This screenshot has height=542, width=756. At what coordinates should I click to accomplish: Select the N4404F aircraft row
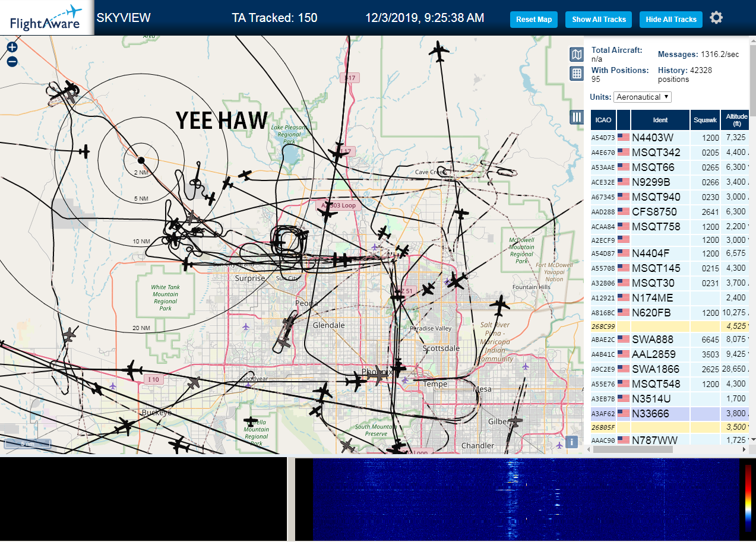(670, 253)
